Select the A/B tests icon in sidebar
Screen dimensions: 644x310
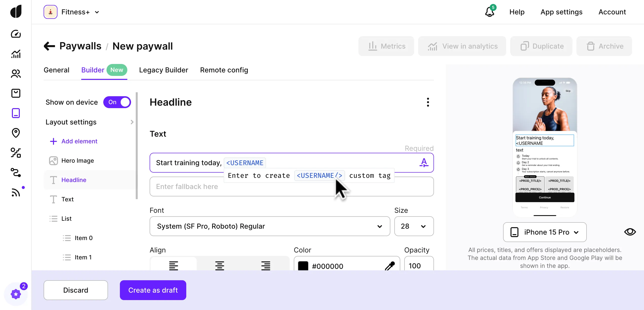(x=16, y=153)
